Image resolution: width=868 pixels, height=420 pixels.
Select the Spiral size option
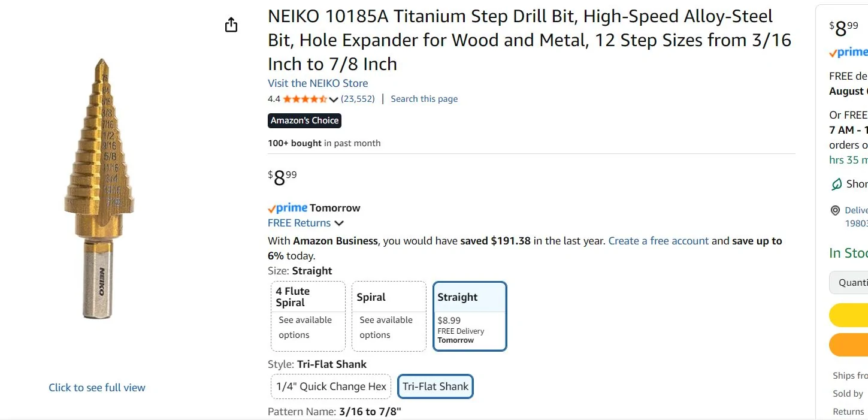click(388, 316)
